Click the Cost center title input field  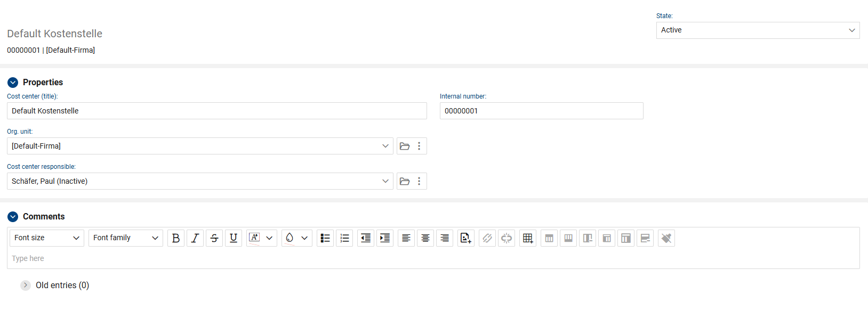pyautogui.click(x=217, y=111)
